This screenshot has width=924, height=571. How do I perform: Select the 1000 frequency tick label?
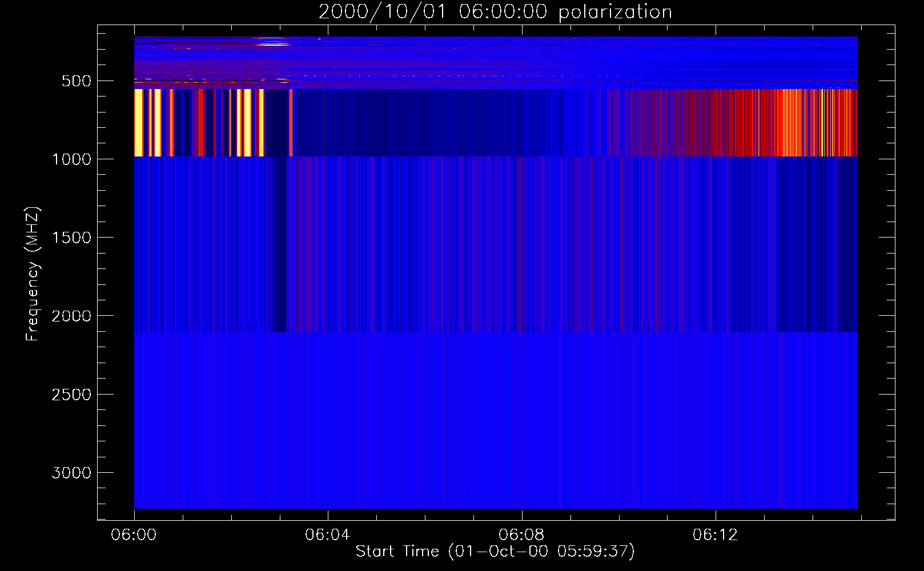71,159
